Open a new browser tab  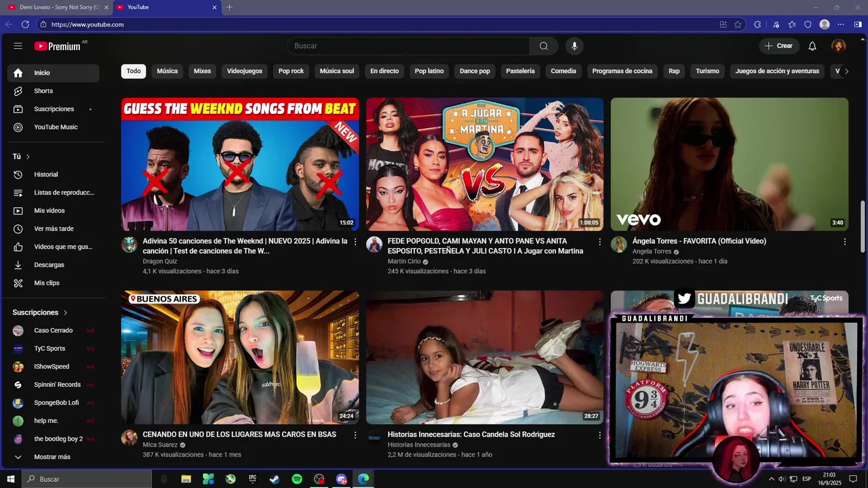(229, 7)
